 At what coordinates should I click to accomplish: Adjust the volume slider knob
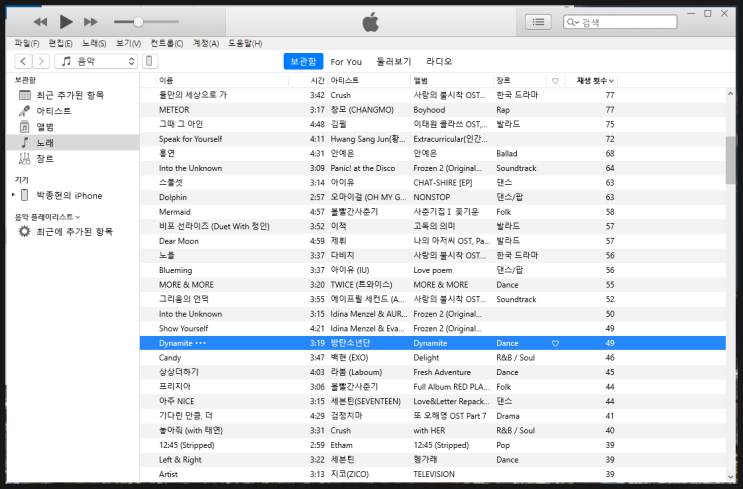[x=138, y=22]
